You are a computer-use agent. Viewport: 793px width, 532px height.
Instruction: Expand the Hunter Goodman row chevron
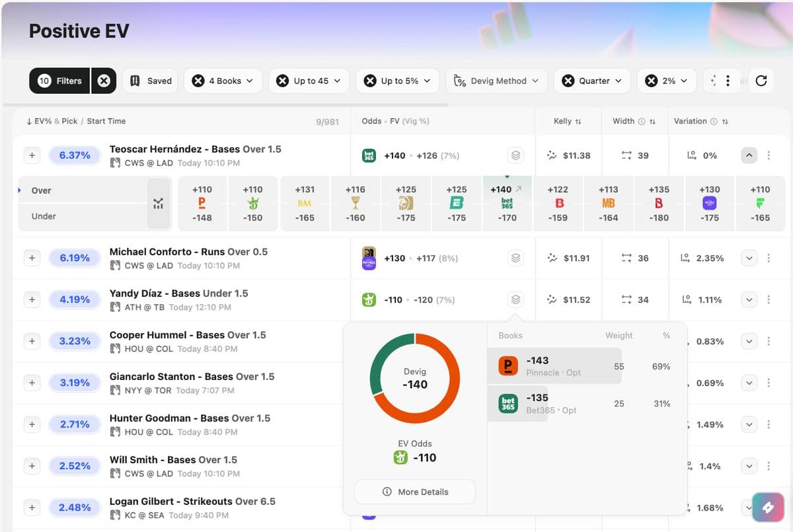(x=749, y=424)
